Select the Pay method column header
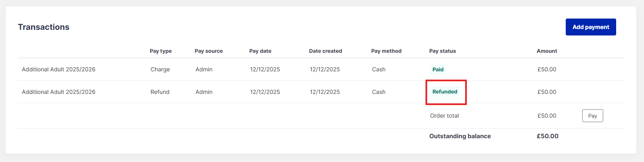The image size is (644, 162). pos(386,51)
